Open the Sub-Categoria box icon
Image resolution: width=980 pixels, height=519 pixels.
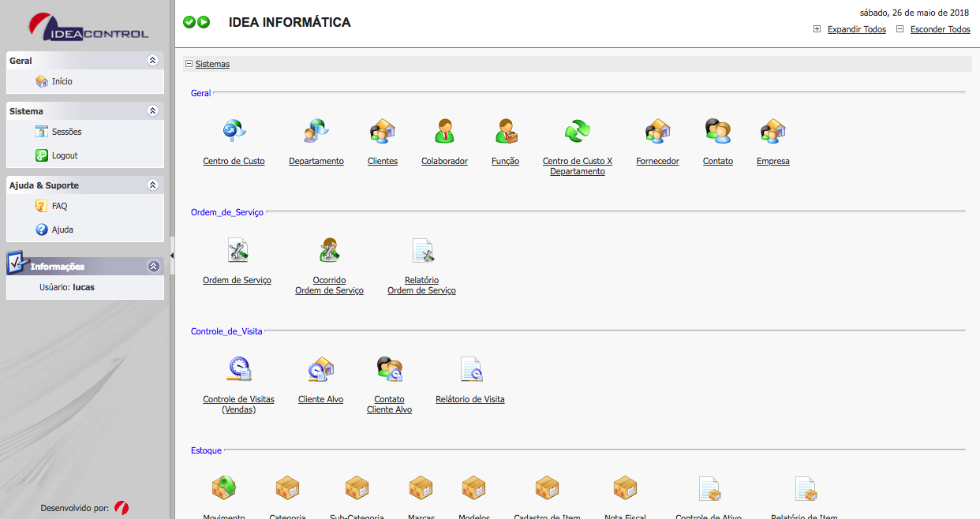pyautogui.click(x=357, y=488)
